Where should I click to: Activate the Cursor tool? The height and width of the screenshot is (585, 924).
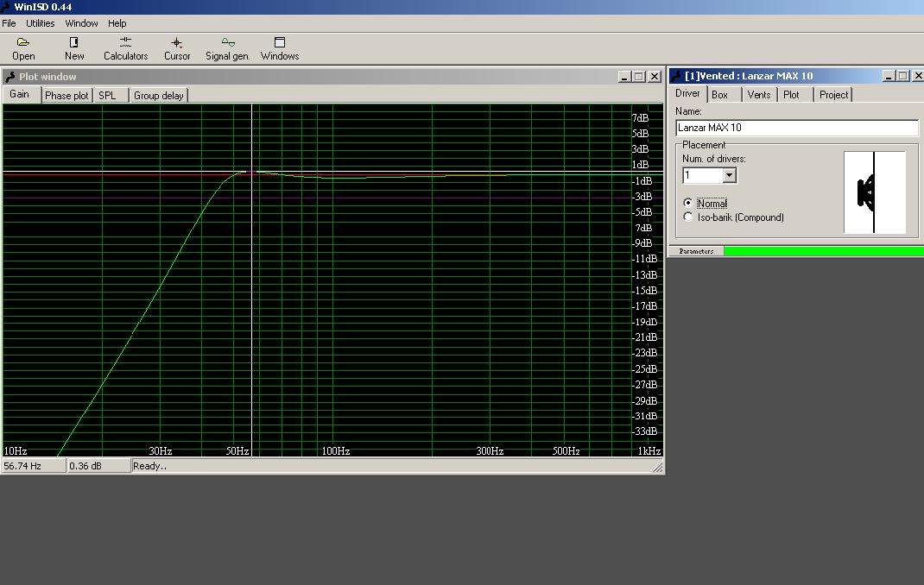[177, 48]
